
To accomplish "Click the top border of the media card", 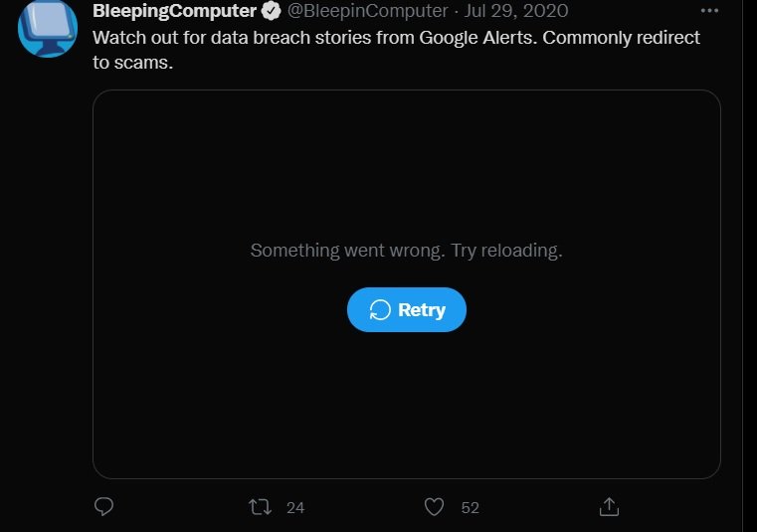I will (x=406, y=90).
